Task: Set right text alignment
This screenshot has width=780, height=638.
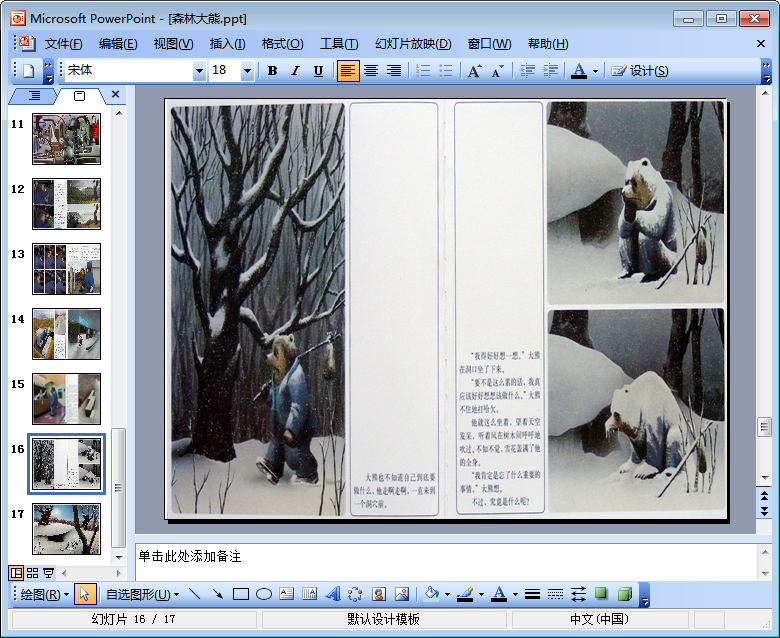Action: coord(394,71)
